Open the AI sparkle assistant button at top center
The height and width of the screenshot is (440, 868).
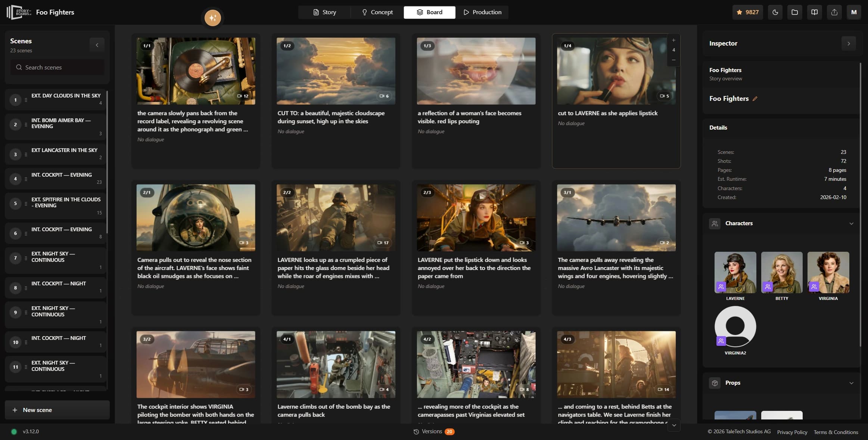click(x=212, y=17)
